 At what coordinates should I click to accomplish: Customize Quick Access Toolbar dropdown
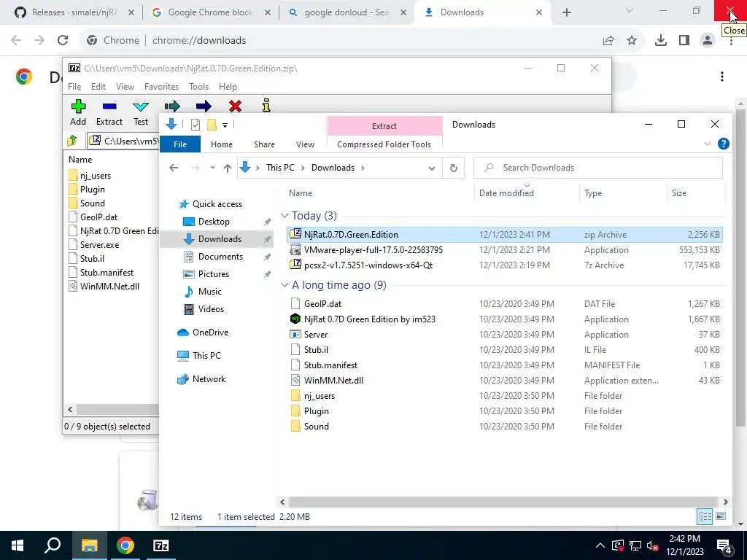tap(225, 125)
